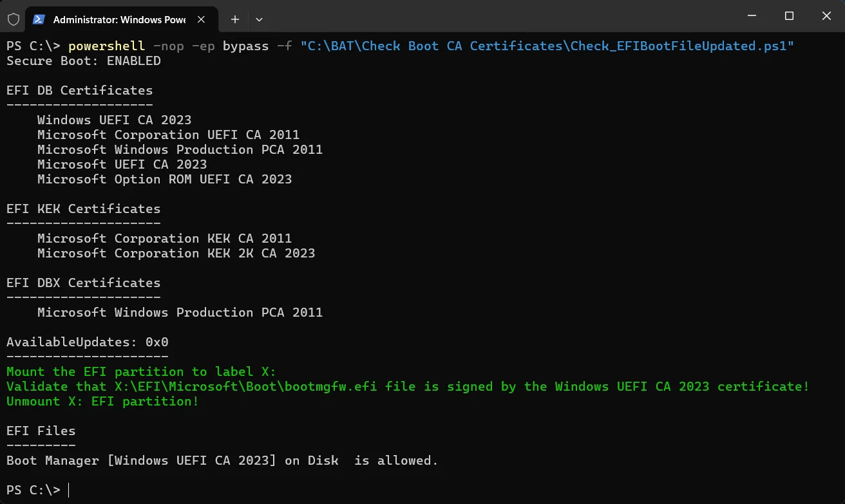Expand the new tab profiles dropdown chevron

(259, 19)
